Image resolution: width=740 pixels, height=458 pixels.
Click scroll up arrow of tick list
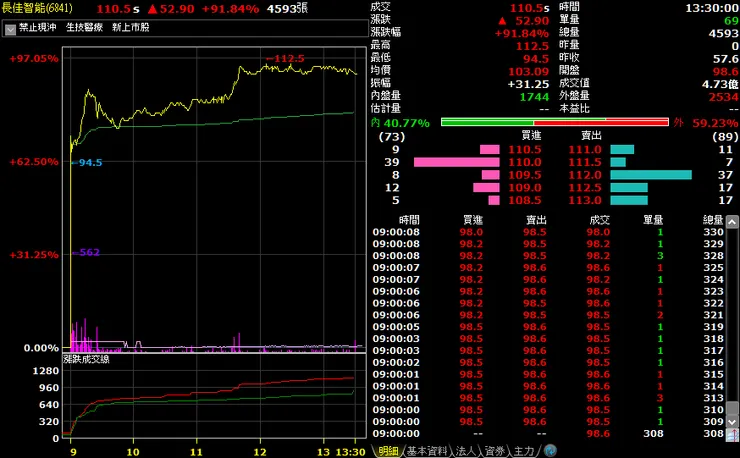[x=732, y=222]
